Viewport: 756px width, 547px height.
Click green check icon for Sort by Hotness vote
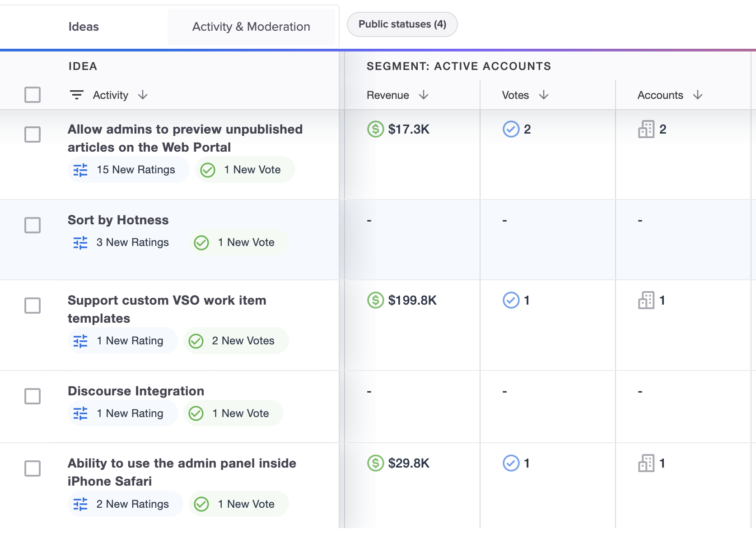pos(201,243)
